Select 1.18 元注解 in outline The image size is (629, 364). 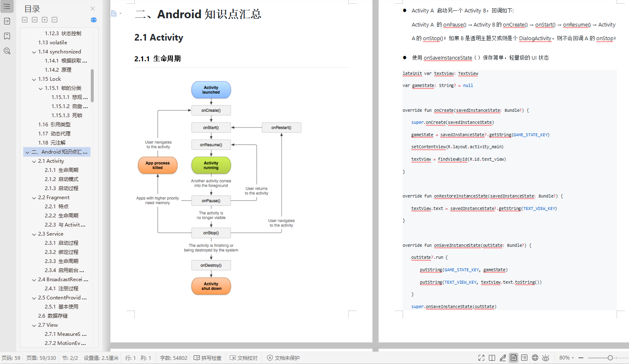52,143
